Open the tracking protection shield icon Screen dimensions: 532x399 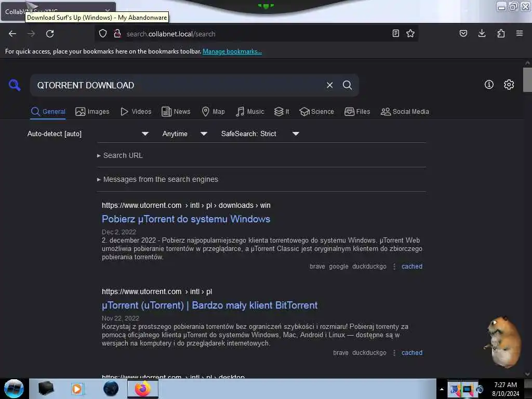click(x=103, y=33)
